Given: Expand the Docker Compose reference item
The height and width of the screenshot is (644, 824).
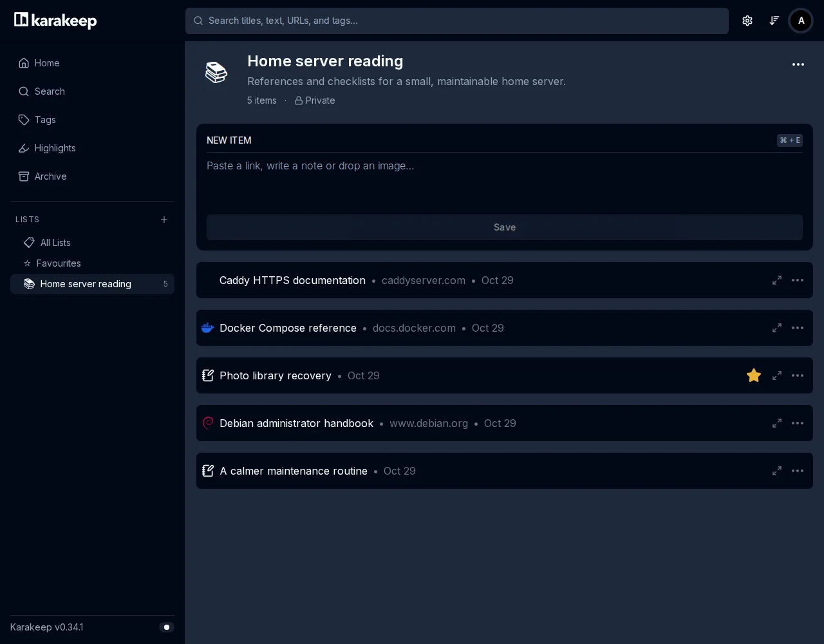Looking at the screenshot, I should click(x=777, y=328).
